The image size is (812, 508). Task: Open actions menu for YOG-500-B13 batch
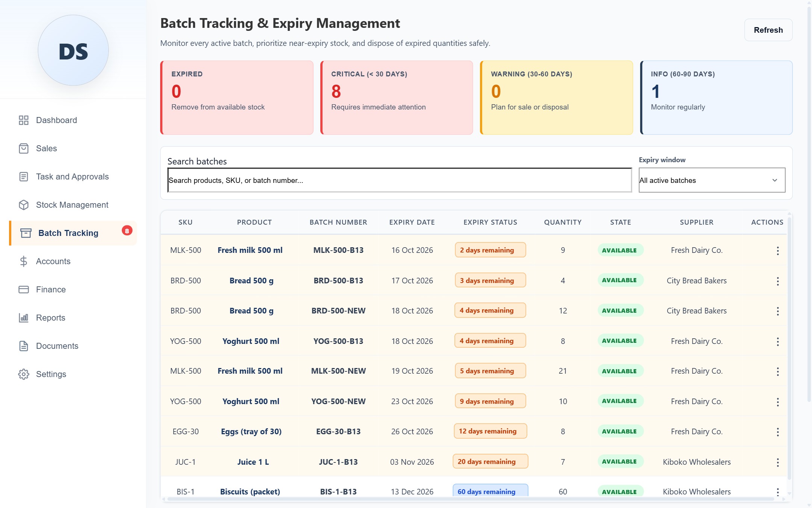tap(778, 342)
